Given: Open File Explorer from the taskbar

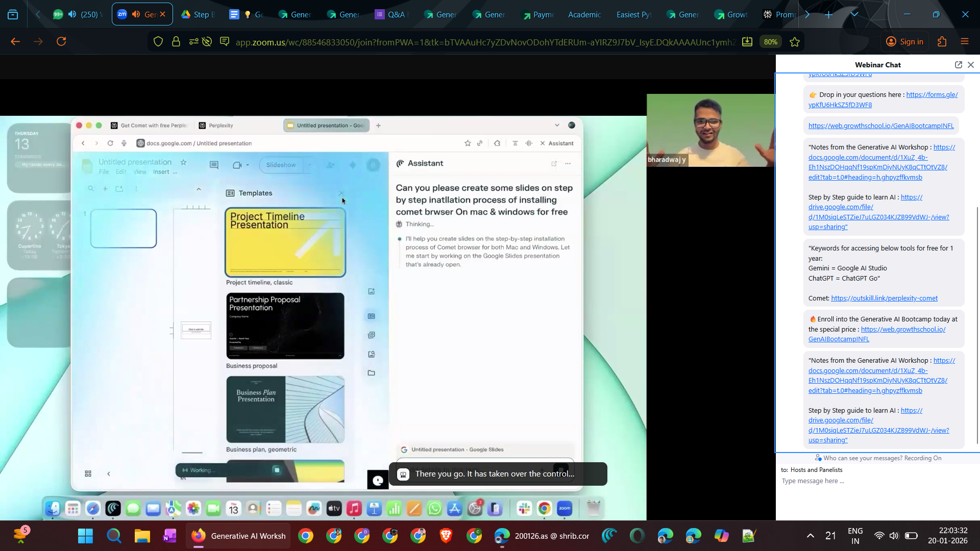Looking at the screenshot, I should point(142,536).
